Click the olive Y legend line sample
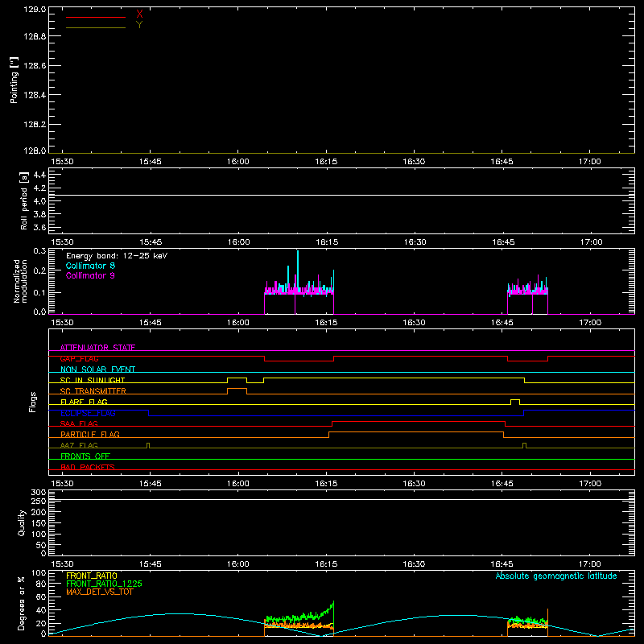The width and height of the screenshot is (644, 644). pyautogui.click(x=96, y=28)
